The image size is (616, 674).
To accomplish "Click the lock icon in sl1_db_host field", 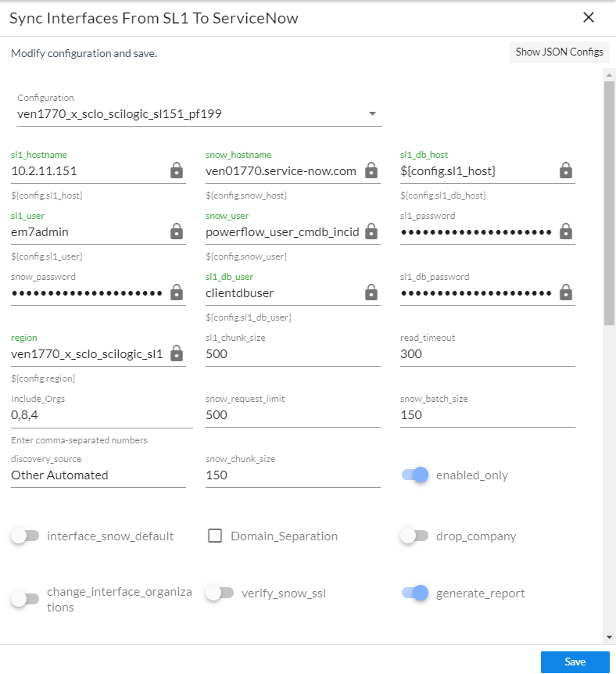I will point(566,170).
